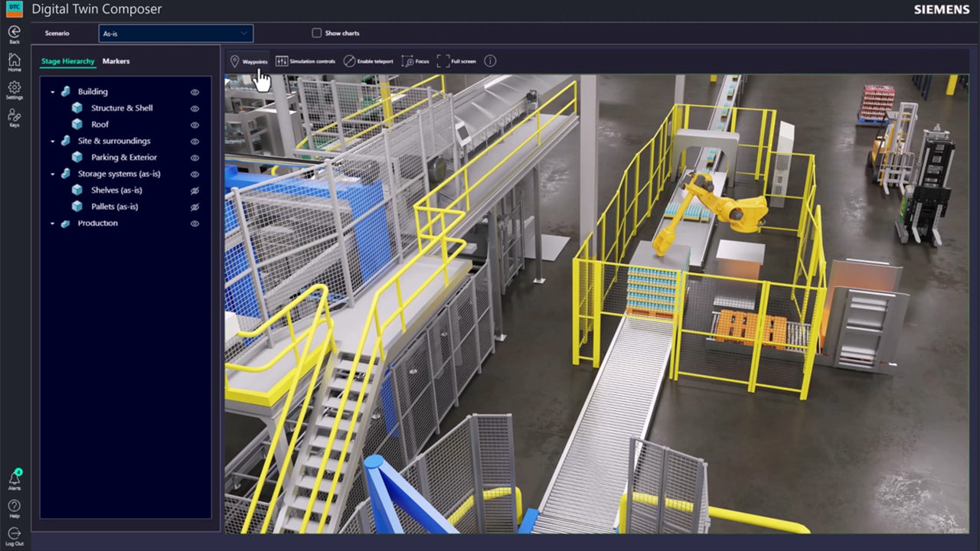This screenshot has width=980, height=551.
Task: Expand the Production tree node
Action: [53, 223]
